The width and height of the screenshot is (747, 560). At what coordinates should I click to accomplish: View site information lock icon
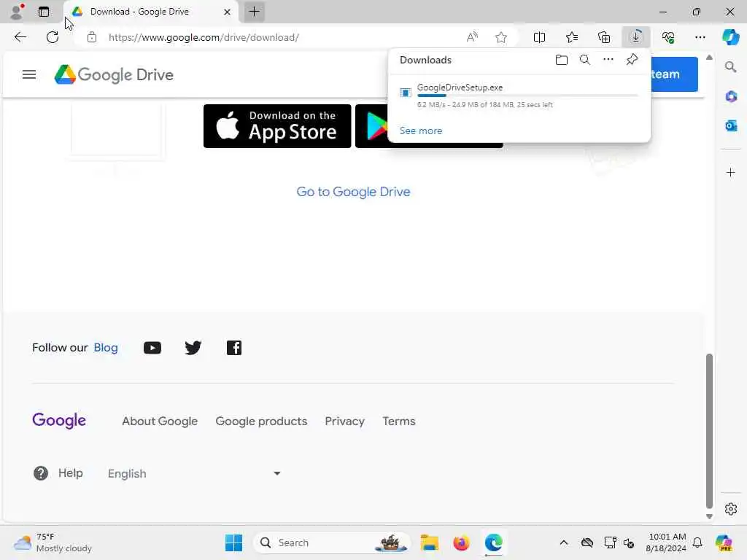point(92,37)
